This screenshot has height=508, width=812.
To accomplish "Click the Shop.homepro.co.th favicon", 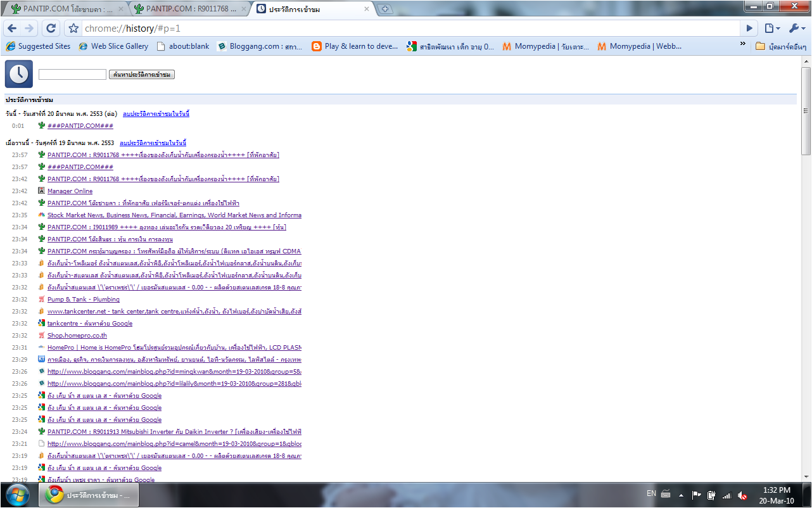I will click(x=41, y=336).
